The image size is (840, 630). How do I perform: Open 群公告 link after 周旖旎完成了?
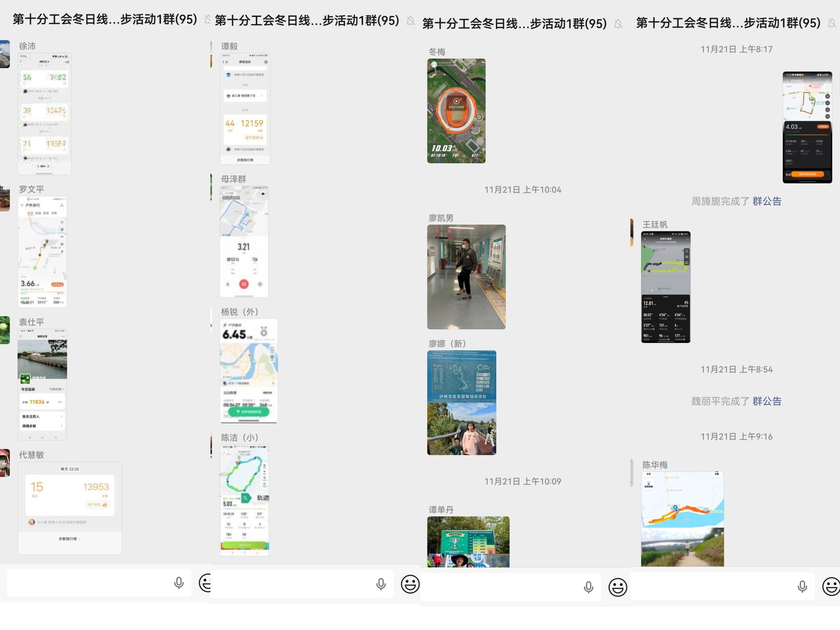[767, 201]
